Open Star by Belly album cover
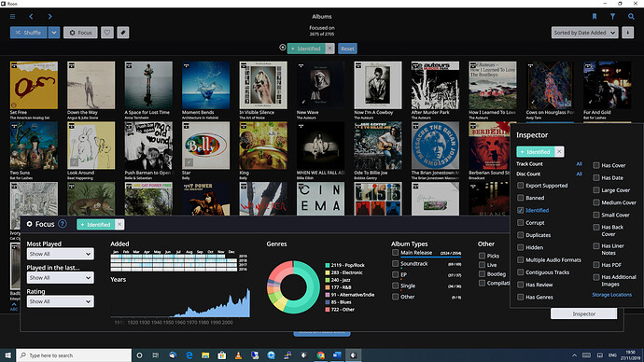Viewport: 644px width, 362px height. (205, 146)
